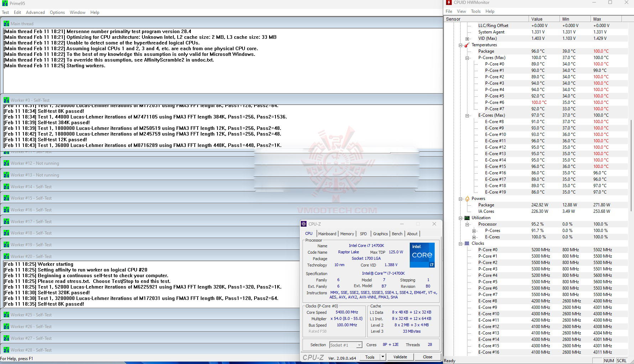Click the Close button in CPU-Z

coord(428,357)
